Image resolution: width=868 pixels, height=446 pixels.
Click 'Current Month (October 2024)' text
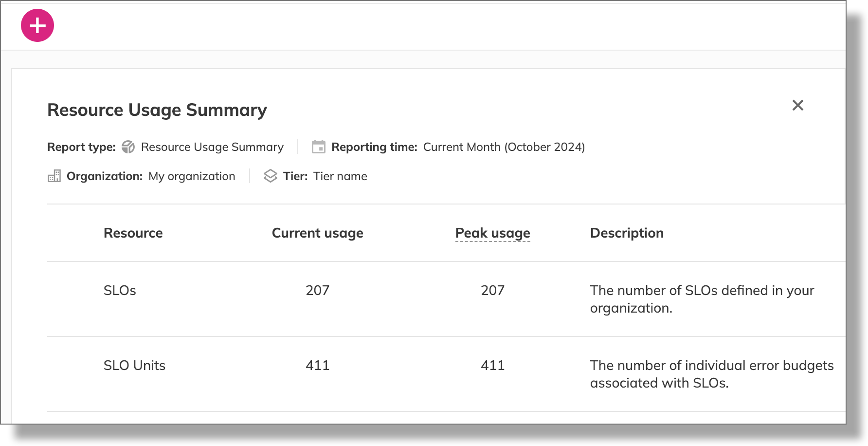click(x=504, y=147)
